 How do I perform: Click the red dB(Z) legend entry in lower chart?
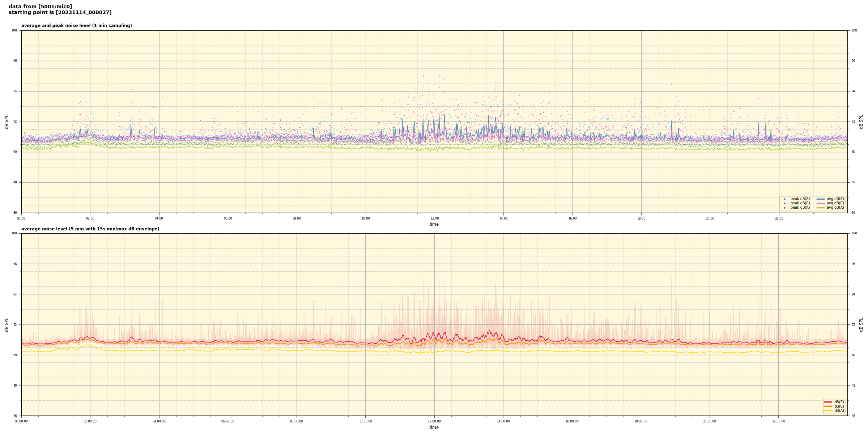[x=828, y=402]
